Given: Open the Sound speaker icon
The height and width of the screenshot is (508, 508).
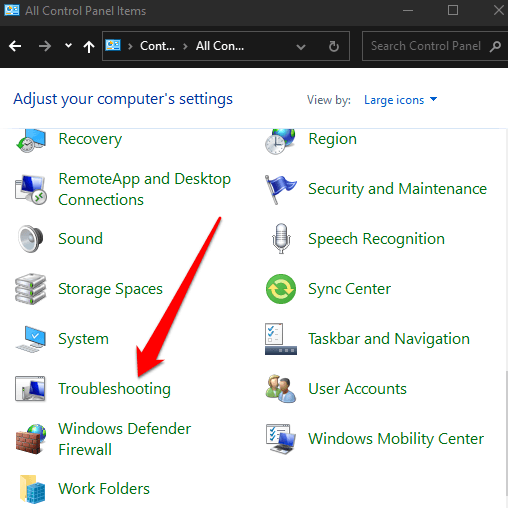Looking at the screenshot, I should click(31, 239).
